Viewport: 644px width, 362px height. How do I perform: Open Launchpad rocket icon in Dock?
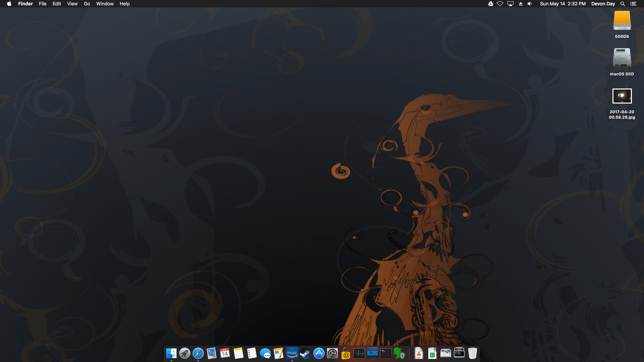click(185, 353)
